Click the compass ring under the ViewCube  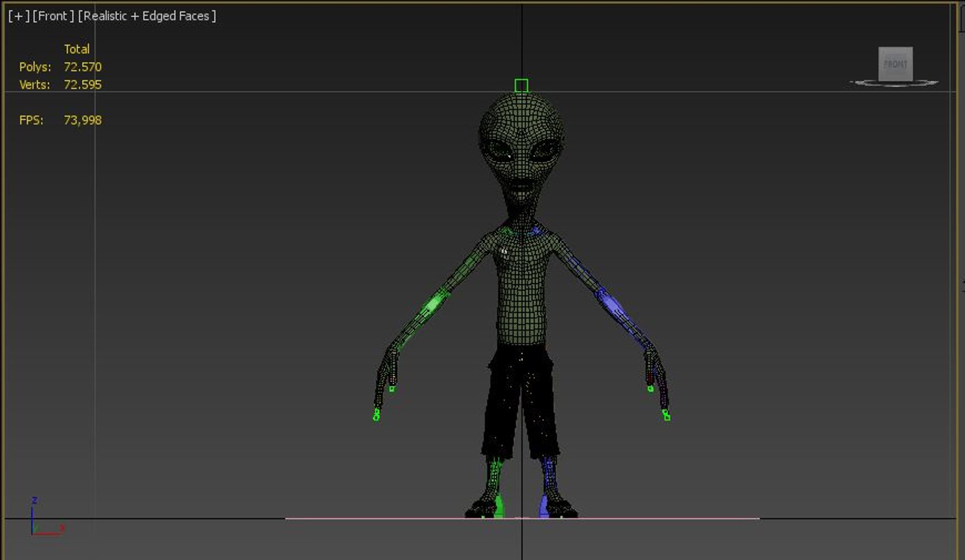(894, 83)
